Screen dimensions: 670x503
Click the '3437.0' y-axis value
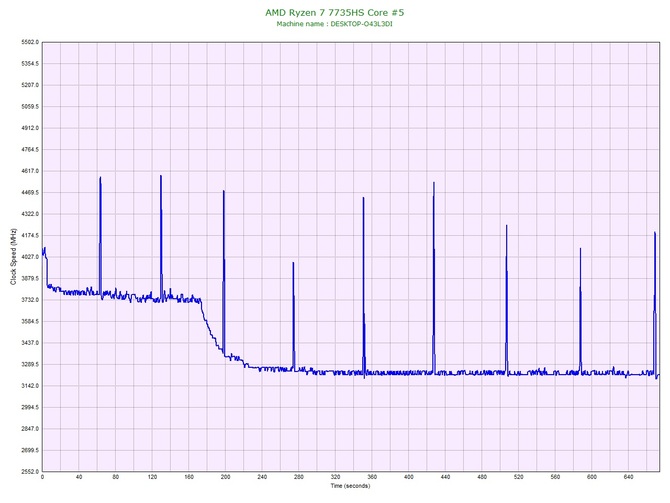point(30,343)
